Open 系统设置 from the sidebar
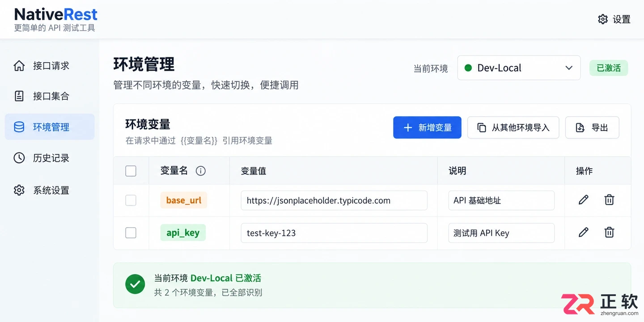The height and width of the screenshot is (322, 644). (50, 190)
